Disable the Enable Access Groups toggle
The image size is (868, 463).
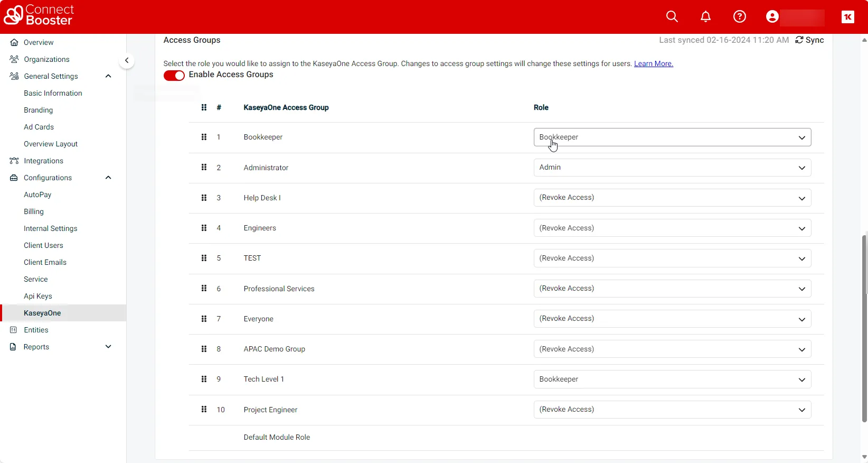[174, 76]
